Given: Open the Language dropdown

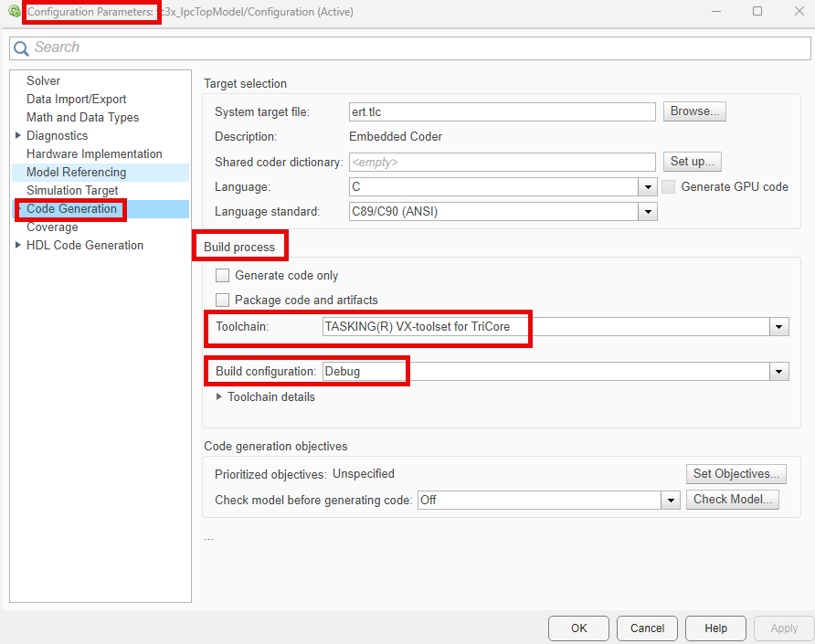Looking at the screenshot, I should coord(648,187).
